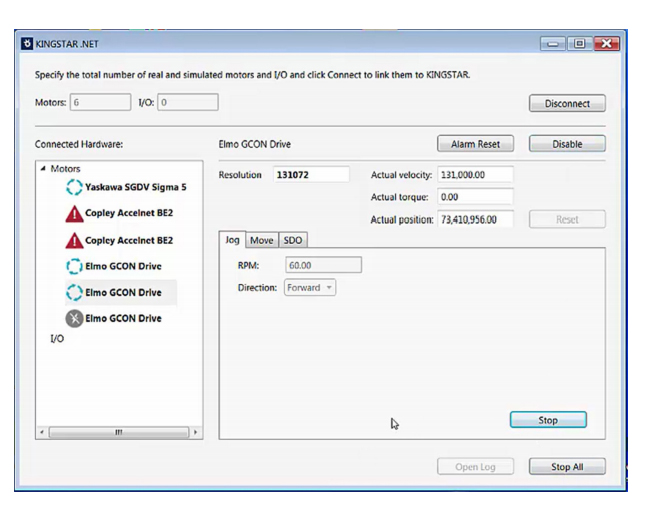This screenshot has height=519, width=645.
Task: Open the SDO tab
Action: (293, 240)
